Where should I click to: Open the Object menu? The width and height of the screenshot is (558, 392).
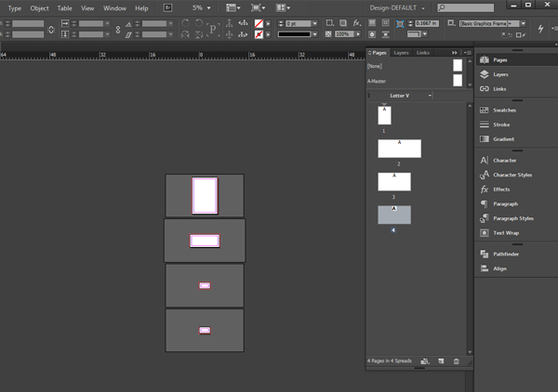tap(39, 8)
